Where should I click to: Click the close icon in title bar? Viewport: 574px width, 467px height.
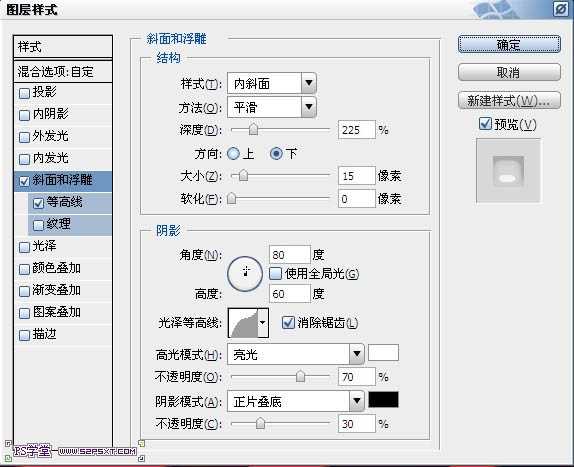coord(560,9)
